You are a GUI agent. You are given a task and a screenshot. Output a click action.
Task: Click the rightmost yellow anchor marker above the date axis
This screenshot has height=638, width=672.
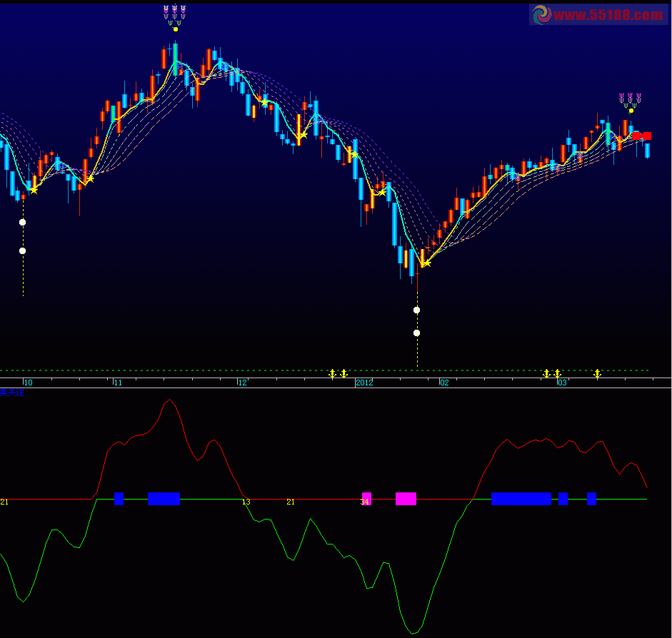pos(598,373)
